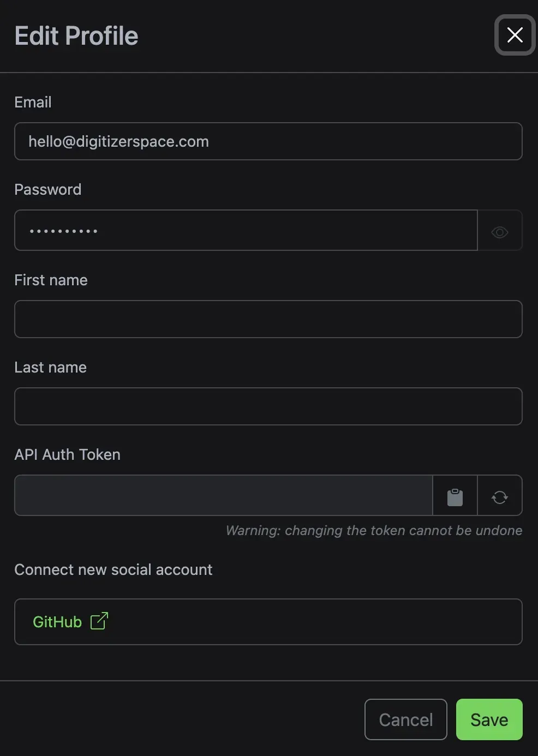The width and height of the screenshot is (538, 756).
Task: Click the Connect new social account heading
Action: coord(113,569)
